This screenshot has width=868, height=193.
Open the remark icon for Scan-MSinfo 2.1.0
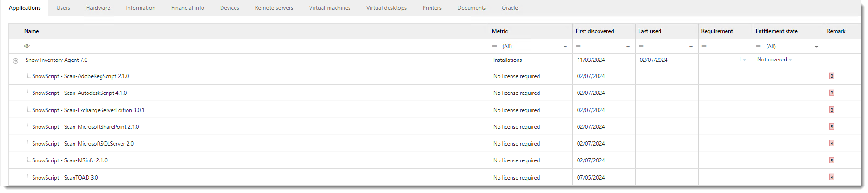832,160
